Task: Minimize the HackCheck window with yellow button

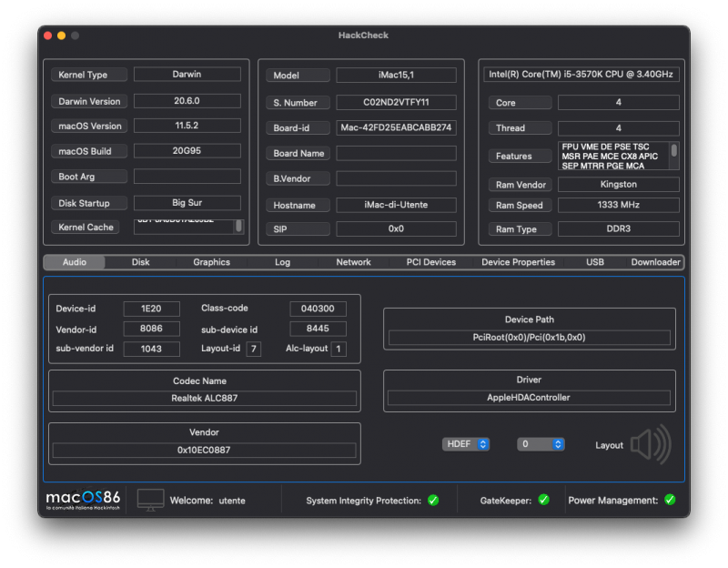Action: (x=61, y=35)
